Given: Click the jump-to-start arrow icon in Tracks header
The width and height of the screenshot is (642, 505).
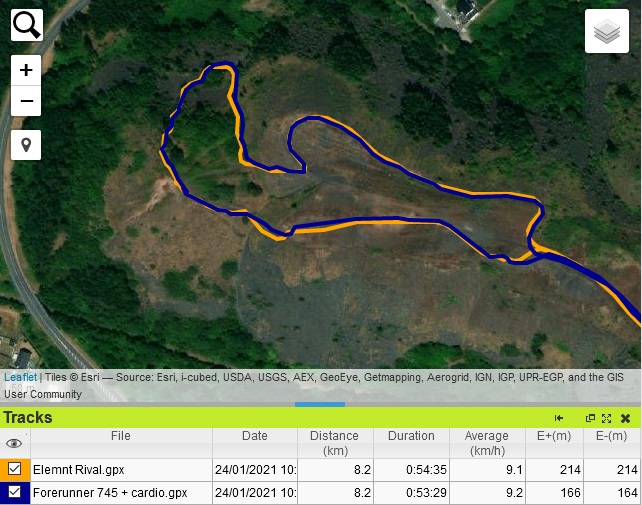Looking at the screenshot, I should [x=559, y=418].
